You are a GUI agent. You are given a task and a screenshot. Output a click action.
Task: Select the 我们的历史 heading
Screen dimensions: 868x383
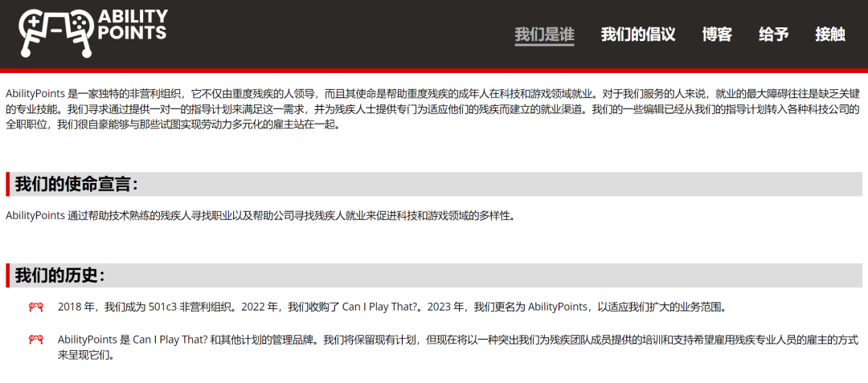[x=59, y=275]
